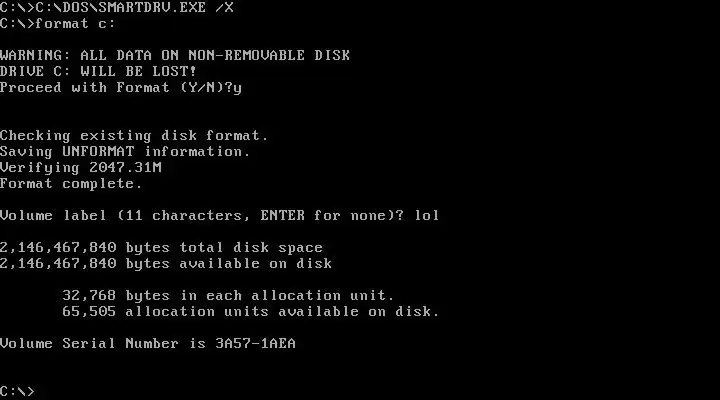Click the word UNFORMAT in the output
Image resolution: width=720 pixels, height=400 pixels.
tap(99, 152)
